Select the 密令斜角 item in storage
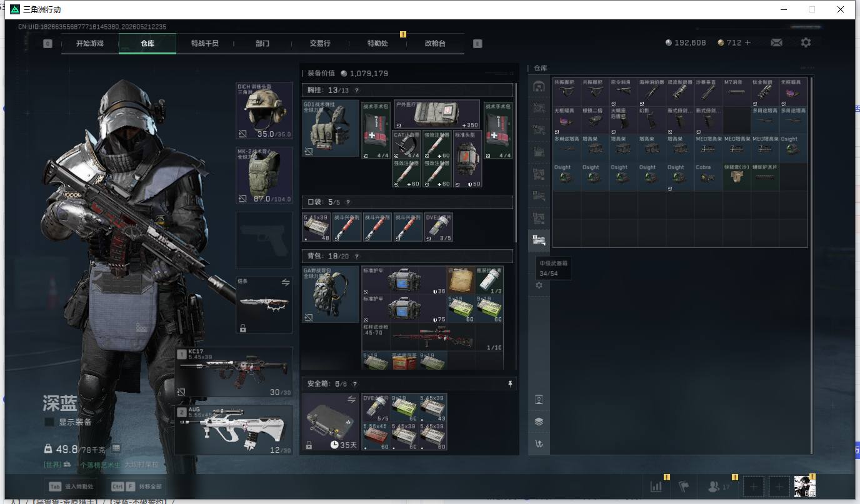The height and width of the screenshot is (504, 860). click(x=622, y=91)
